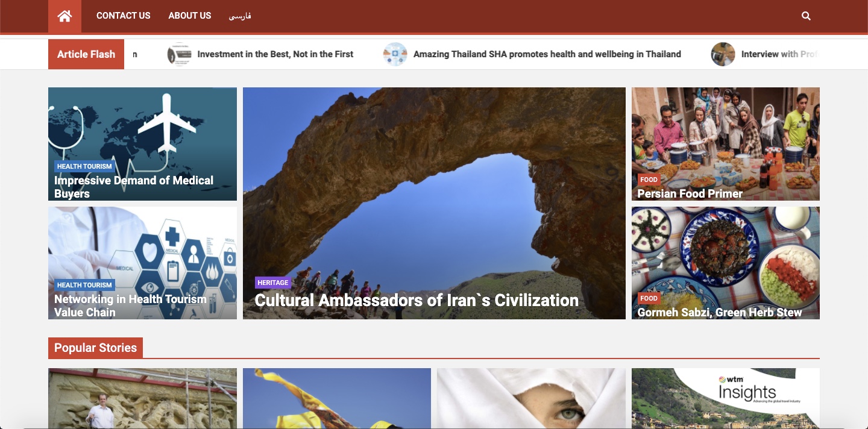Select the Heritage category tag
This screenshot has height=429, width=868.
click(x=273, y=283)
